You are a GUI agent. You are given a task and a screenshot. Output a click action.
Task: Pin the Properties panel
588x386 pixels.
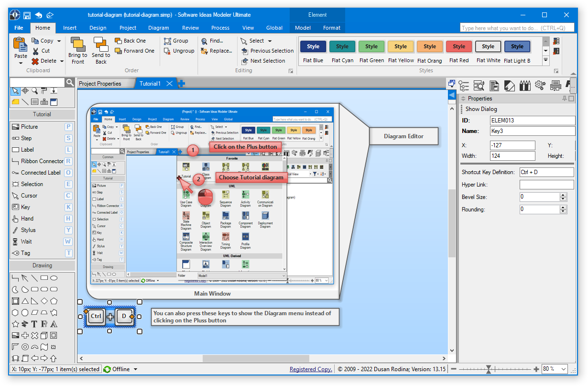tap(565, 99)
